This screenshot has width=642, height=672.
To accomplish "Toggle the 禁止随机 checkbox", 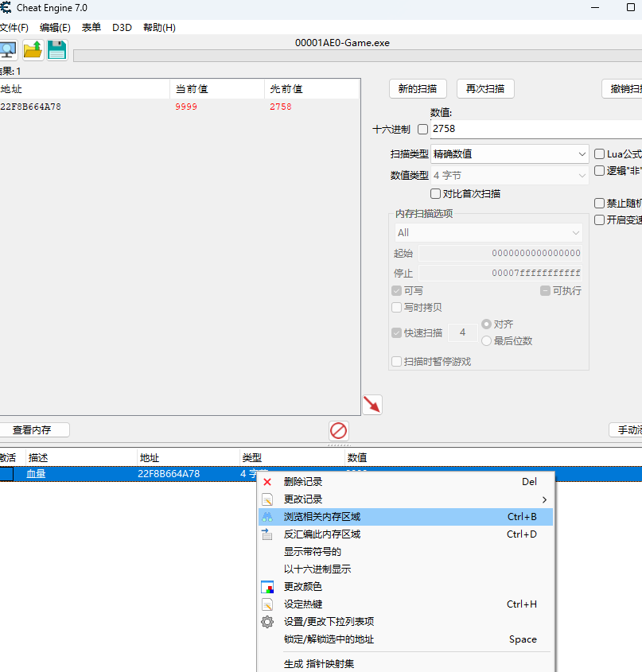I will click(599, 203).
